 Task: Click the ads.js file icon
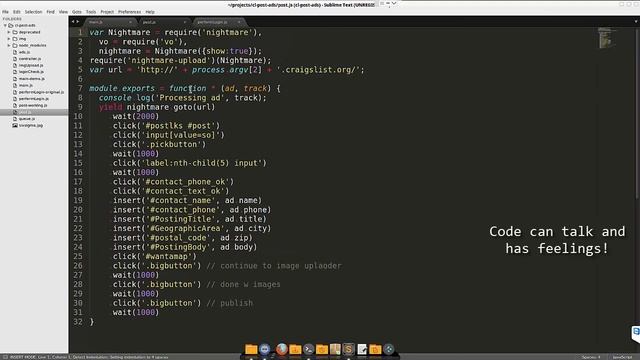click(x=15, y=52)
